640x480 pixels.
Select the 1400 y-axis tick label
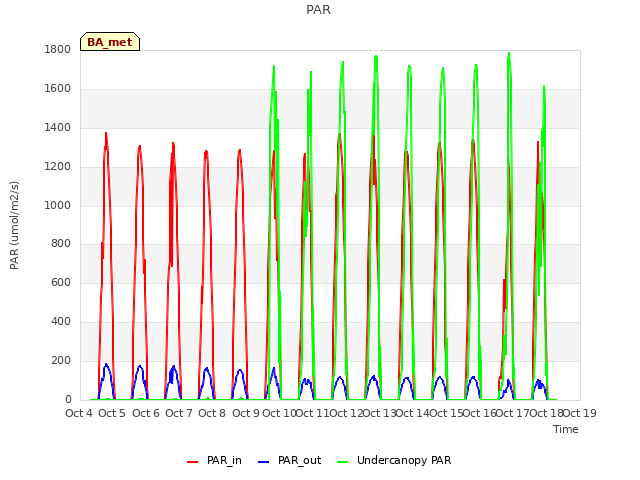click(58, 127)
